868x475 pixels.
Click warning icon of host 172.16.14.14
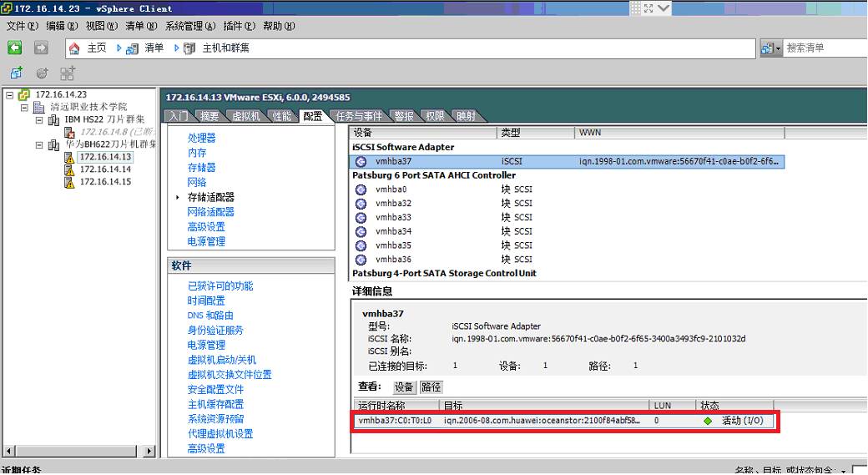[x=69, y=169]
